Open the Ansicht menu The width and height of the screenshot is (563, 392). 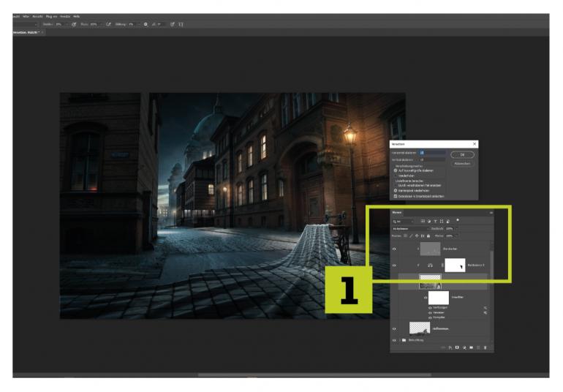(x=37, y=17)
